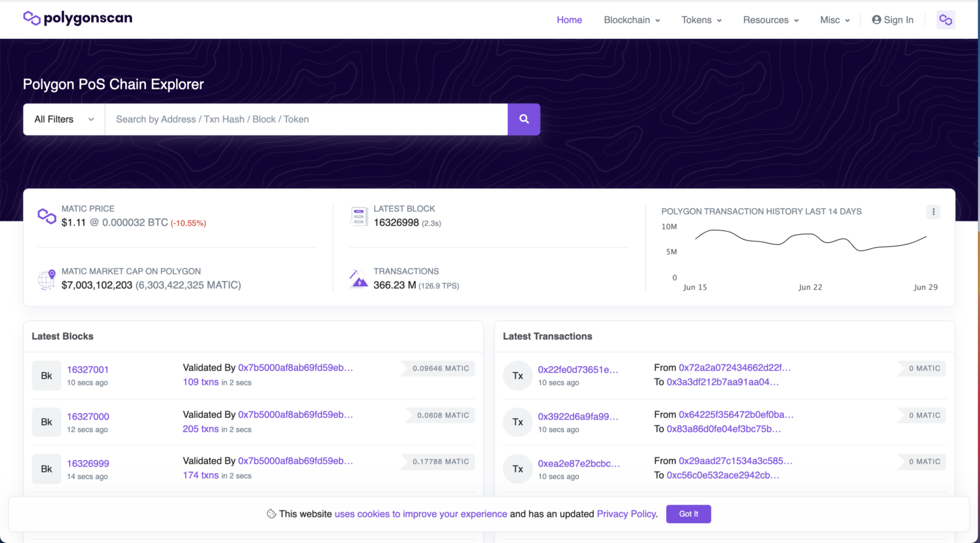The image size is (980, 543).
Task: Click the Transactions stats icon
Action: pos(359,279)
